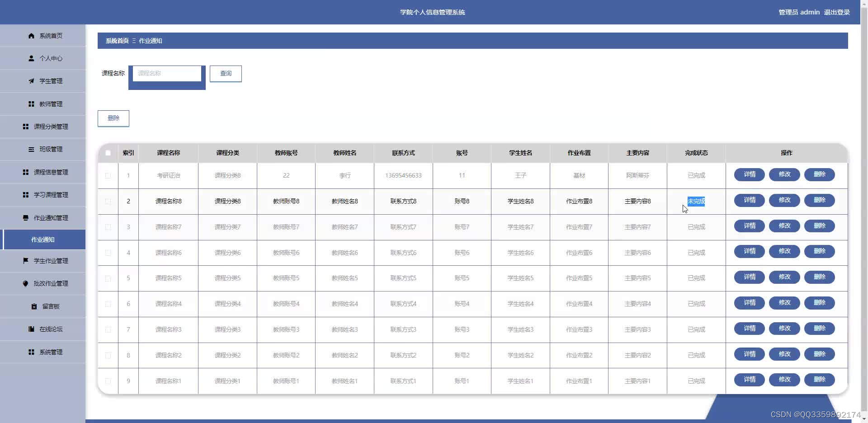Go to 系统首页 in the sidebar

[x=42, y=36]
